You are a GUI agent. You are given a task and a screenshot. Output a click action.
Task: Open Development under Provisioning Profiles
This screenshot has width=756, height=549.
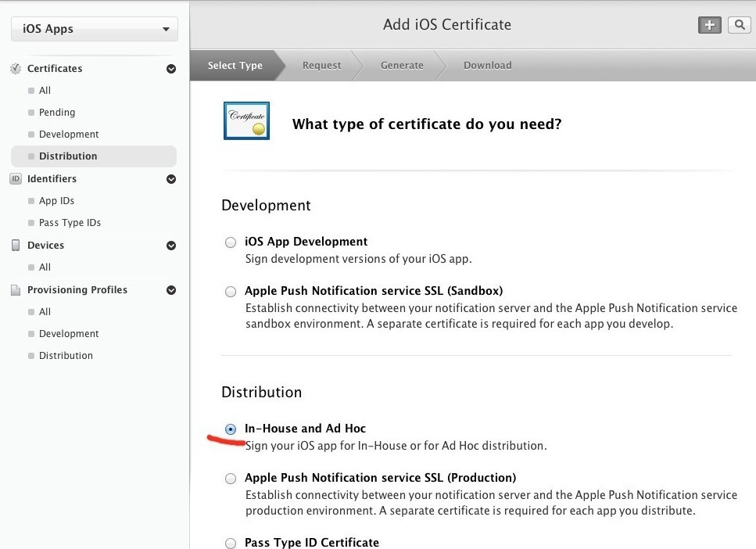(69, 333)
